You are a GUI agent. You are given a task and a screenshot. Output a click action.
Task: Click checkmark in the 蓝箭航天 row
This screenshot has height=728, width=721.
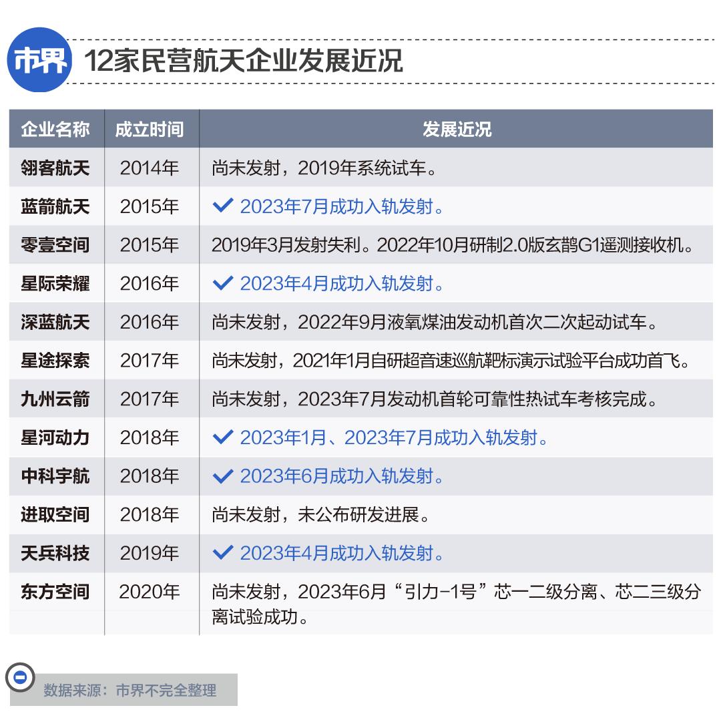click(223, 206)
